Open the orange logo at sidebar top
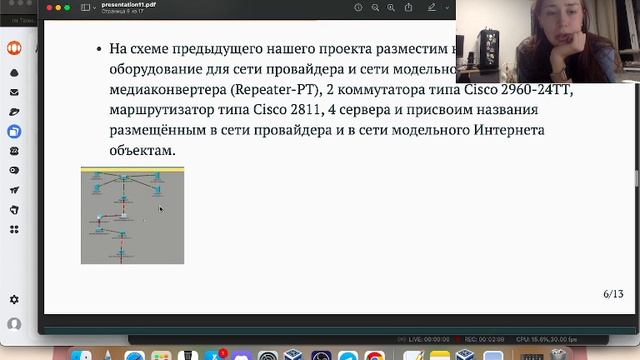The image size is (640, 360). click(x=14, y=48)
